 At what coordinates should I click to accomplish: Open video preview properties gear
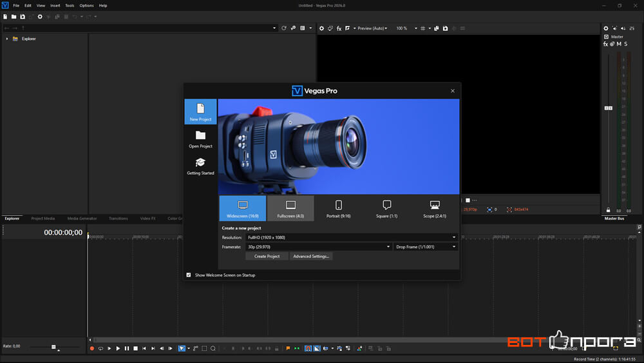pos(321,28)
